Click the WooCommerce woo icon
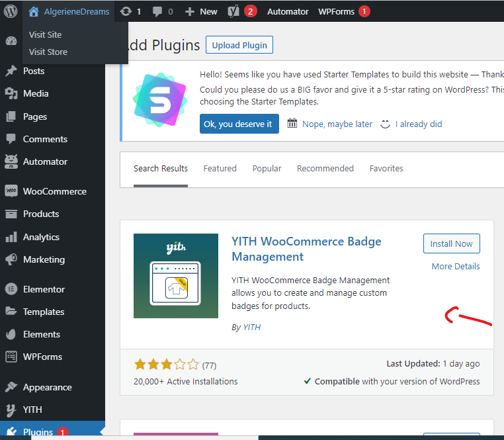The image size is (504, 440). tap(11, 191)
